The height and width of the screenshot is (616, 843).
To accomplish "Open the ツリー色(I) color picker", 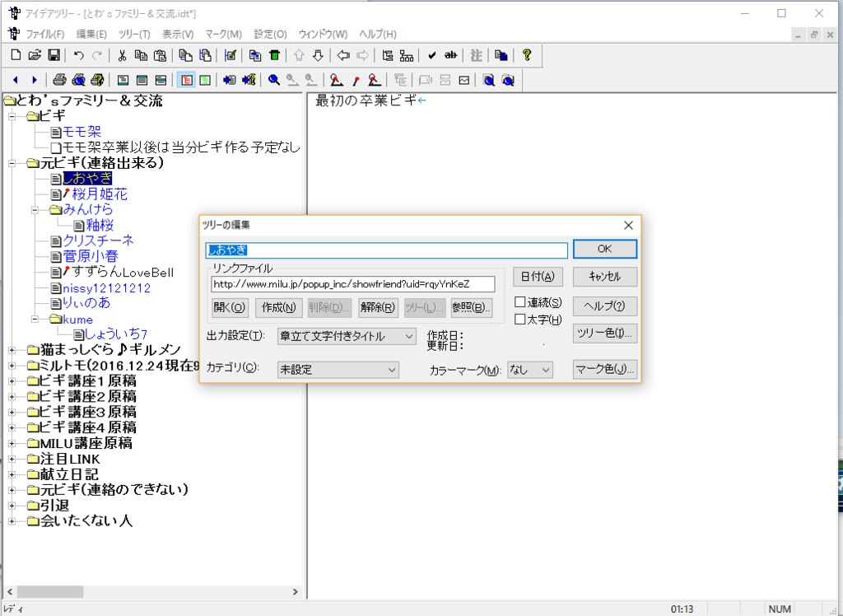I will click(x=605, y=334).
